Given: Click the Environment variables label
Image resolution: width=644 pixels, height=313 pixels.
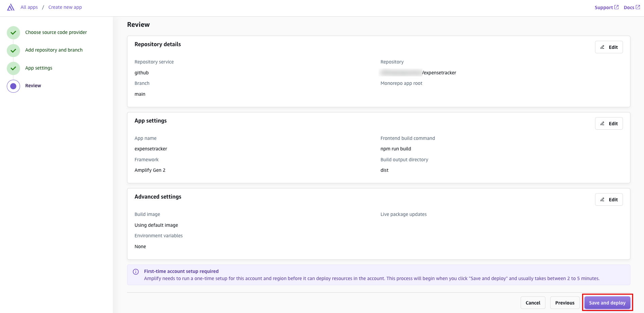Looking at the screenshot, I should 159,236.
